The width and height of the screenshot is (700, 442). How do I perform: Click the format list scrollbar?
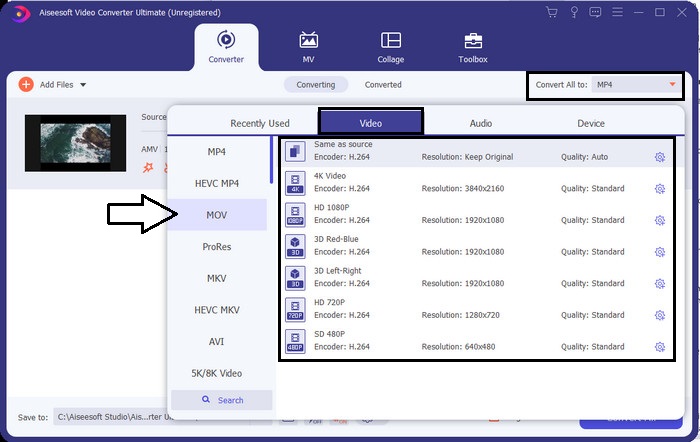click(x=271, y=160)
